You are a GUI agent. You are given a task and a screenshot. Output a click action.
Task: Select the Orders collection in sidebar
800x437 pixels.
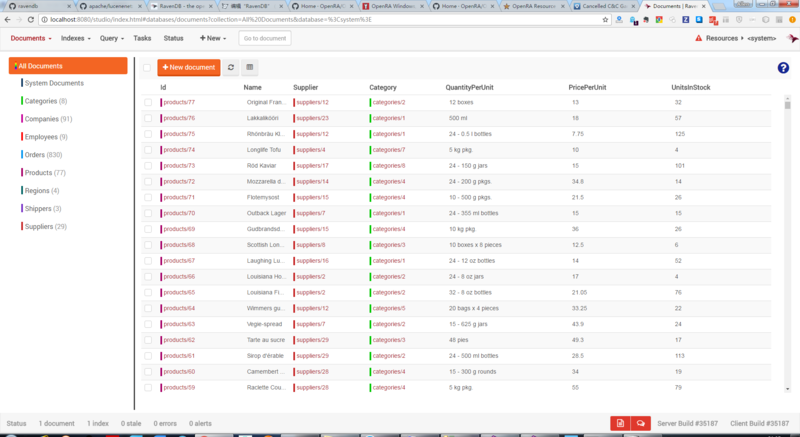tap(42, 155)
